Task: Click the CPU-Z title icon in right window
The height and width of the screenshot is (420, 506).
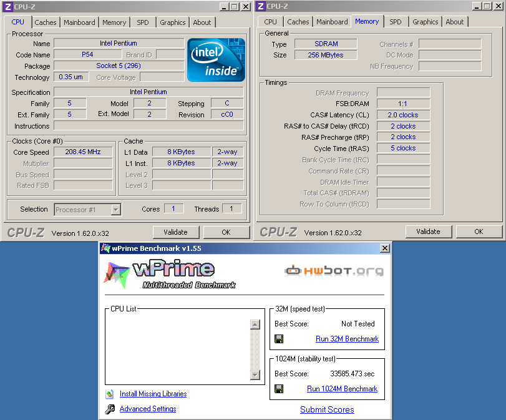Action: (x=261, y=6)
